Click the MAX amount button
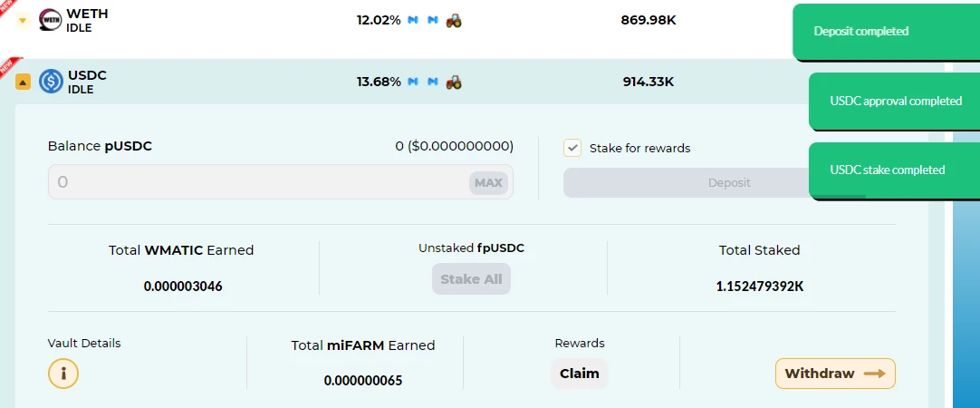Screen dimensions: 980x408 [488, 183]
